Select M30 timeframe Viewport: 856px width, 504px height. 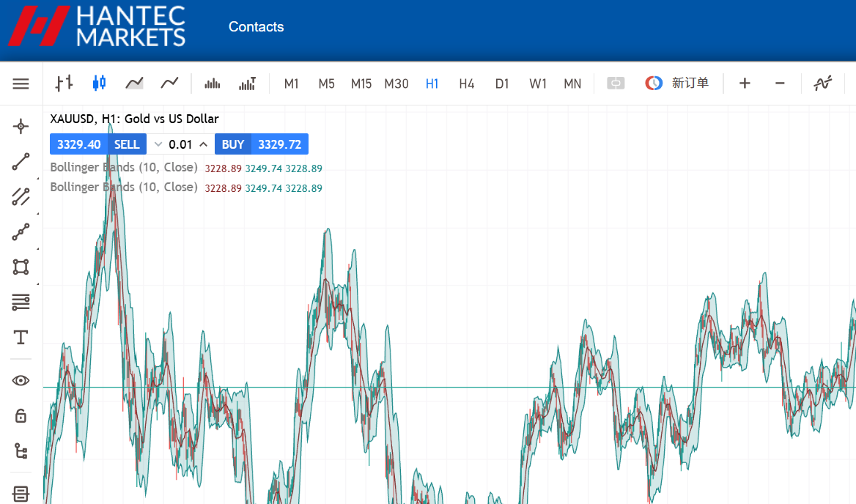[396, 84]
